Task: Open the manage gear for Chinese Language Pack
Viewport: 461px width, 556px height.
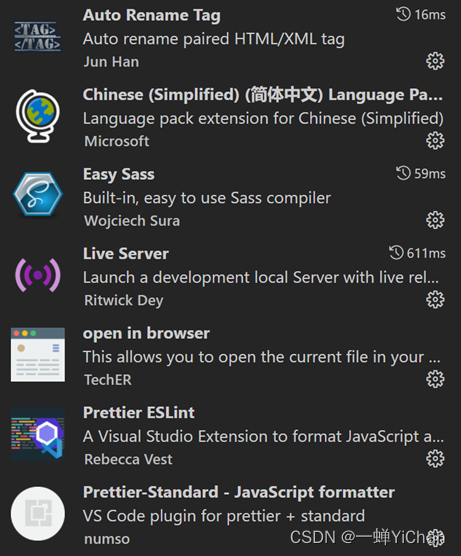Action: [x=435, y=141]
